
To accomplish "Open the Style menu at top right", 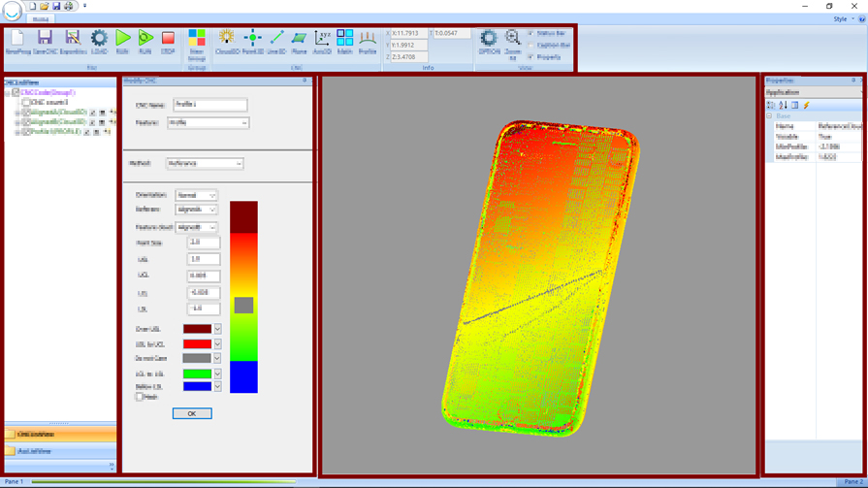I will click(x=842, y=18).
